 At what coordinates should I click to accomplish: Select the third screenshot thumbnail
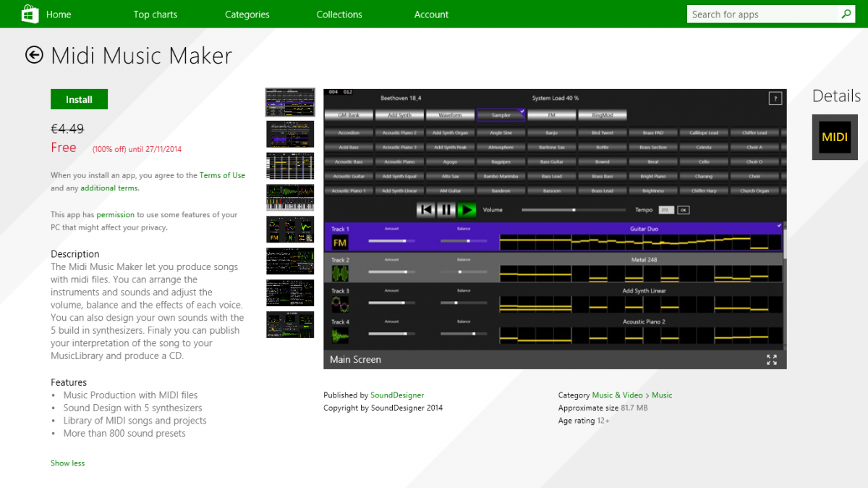(290, 166)
